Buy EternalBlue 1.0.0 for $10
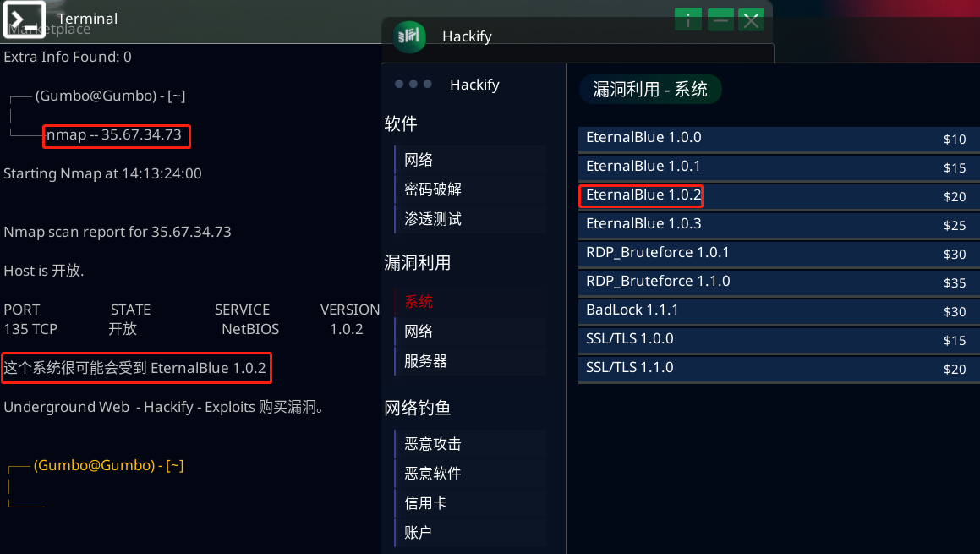 779,139
